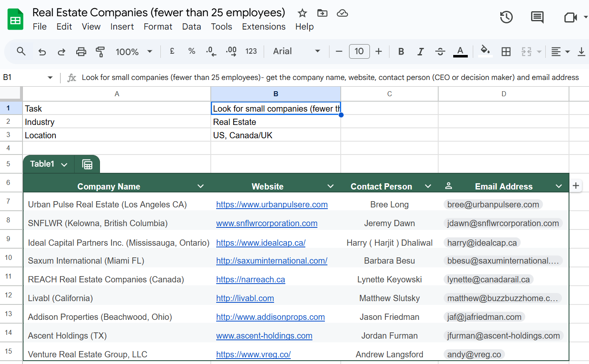Open the Data menu
The image size is (589, 364).
point(192,27)
